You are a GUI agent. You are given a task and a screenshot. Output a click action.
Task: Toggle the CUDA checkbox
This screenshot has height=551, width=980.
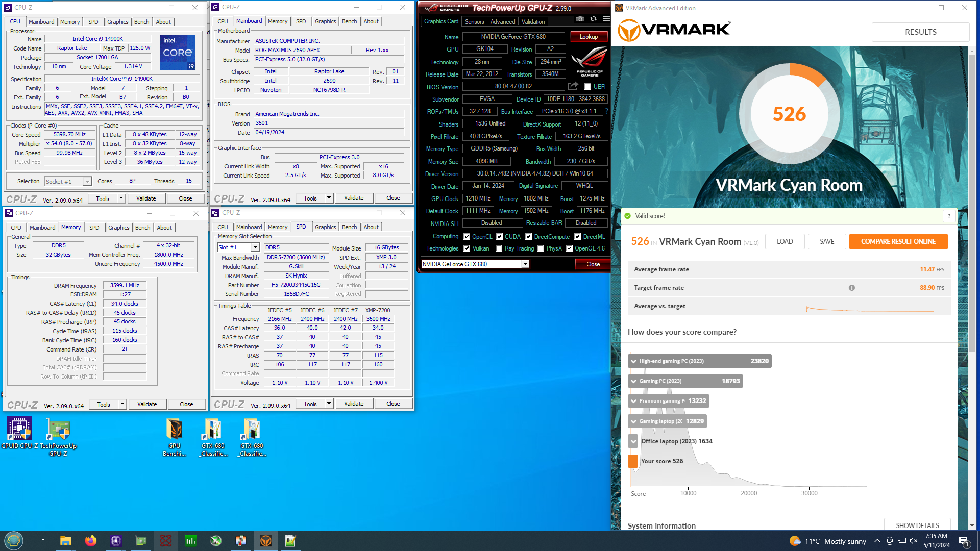click(499, 237)
